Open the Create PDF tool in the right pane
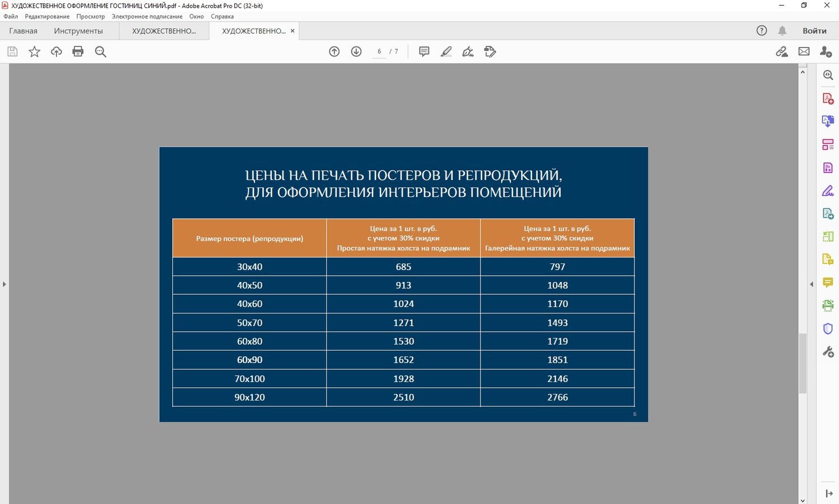 828,98
